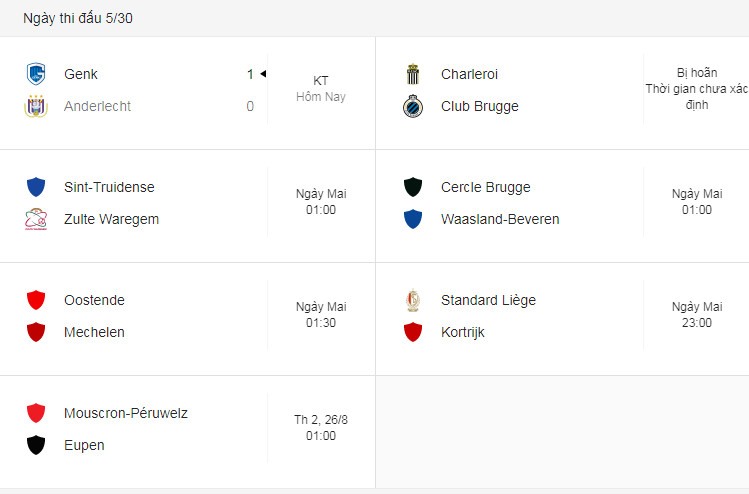749x494 pixels.
Task: Open the Waasland-Beveren team name
Action: click(500, 219)
